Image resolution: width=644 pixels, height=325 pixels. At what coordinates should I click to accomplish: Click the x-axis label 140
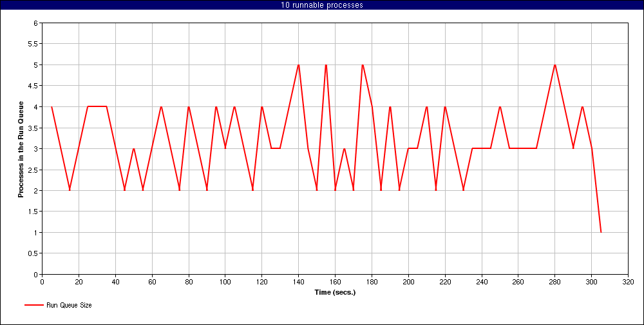299,282
